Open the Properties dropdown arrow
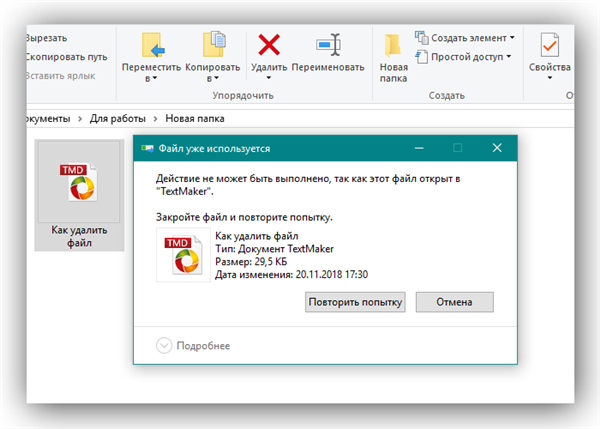The height and width of the screenshot is (429, 600). coord(550,78)
